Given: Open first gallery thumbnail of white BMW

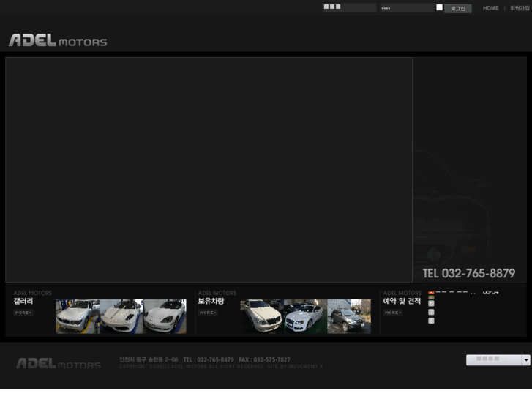Looking at the screenshot, I should [78, 316].
